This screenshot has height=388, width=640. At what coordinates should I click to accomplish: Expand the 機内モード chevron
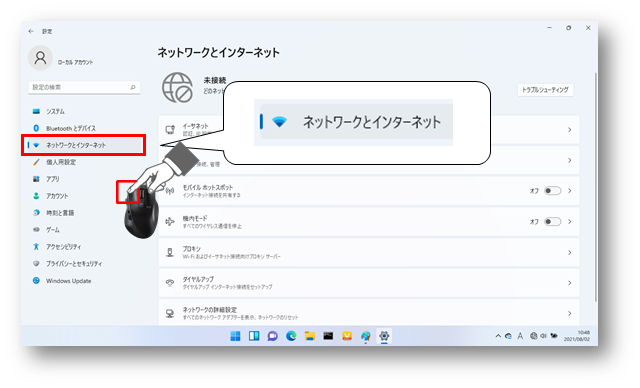click(569, 222)
